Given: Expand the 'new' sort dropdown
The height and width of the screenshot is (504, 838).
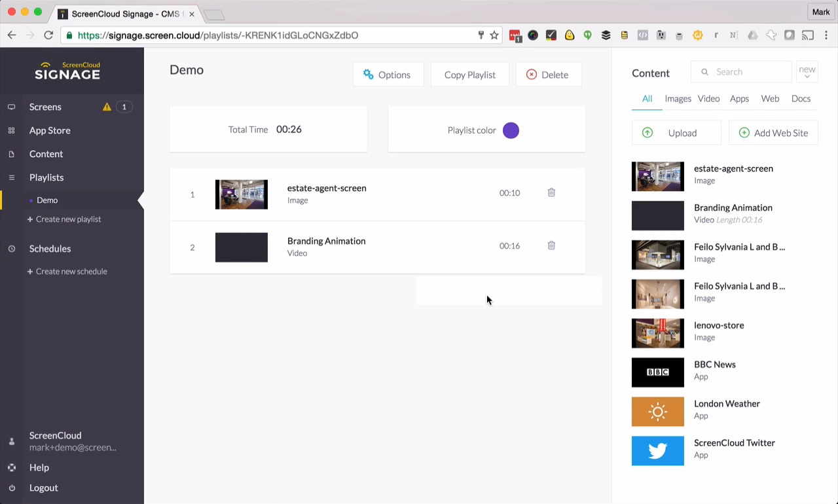Looking at the screenshot, I should [x=807, y=71].
